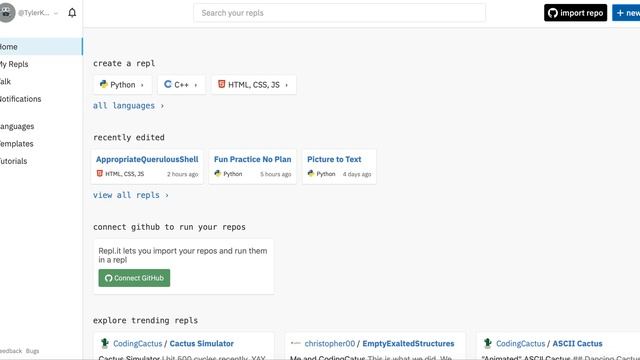Open Languages in the sidebar
The width and height of the screenshot is (640, 360).
tap(17, 127)
